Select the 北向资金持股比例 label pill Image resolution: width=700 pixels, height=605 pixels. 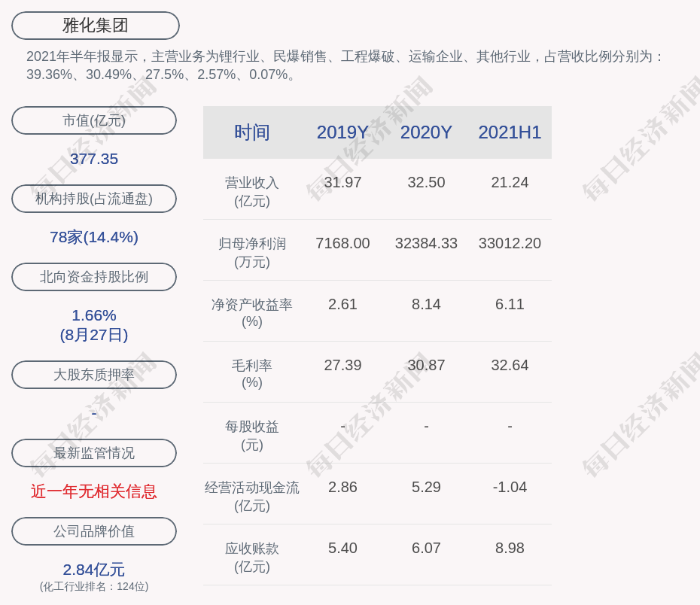tap(94, 277)
